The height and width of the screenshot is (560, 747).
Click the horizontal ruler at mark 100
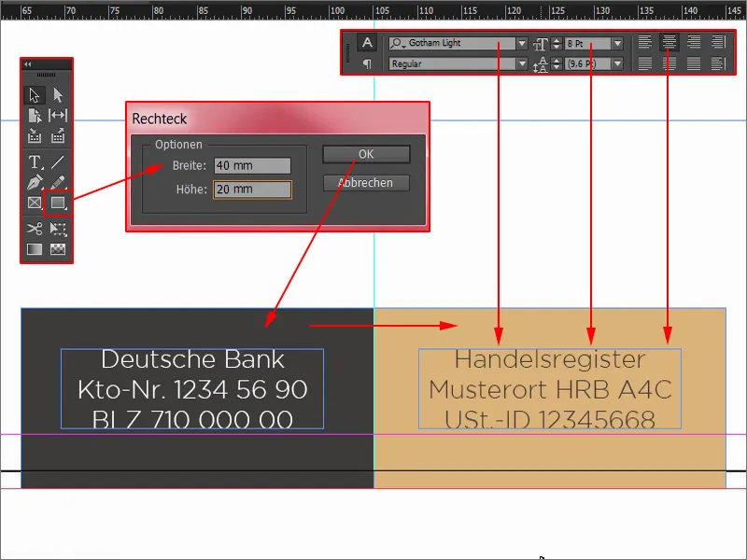click(x=337, y=10)
